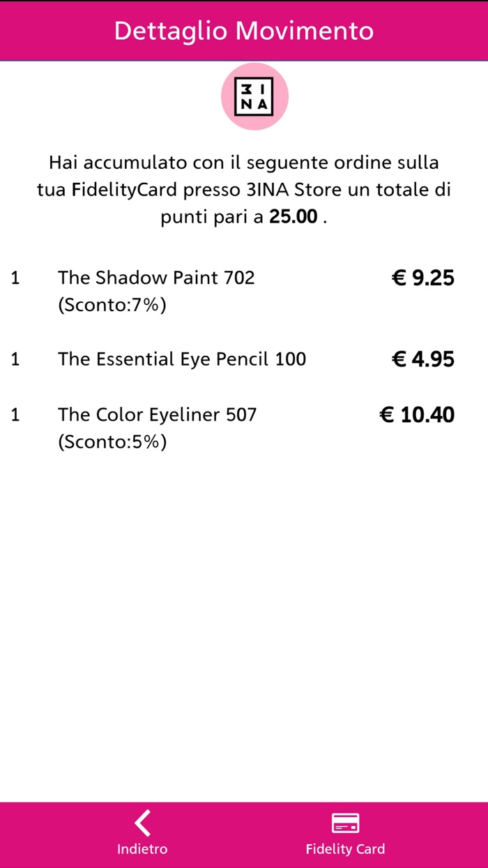Click the quantity of Shadow Paint 702
The height and width of the screenshot is (868, 488).
pyautogui.click(x=15, y=278)
